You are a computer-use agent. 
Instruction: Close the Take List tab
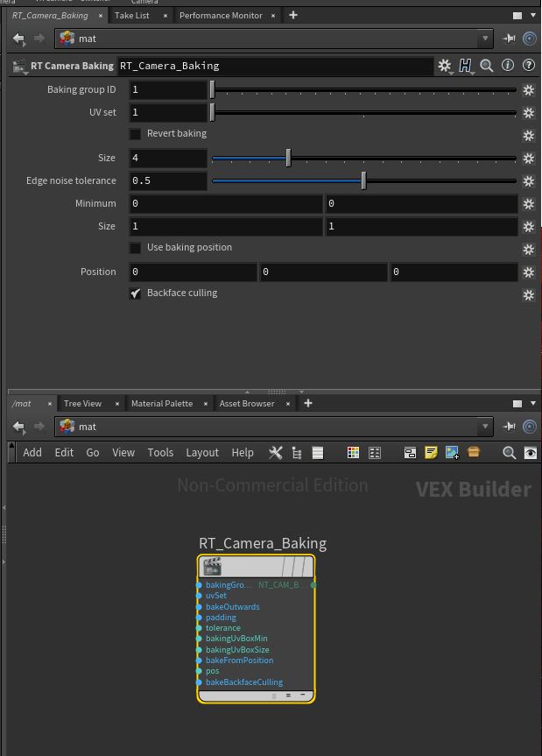(x=165, y=16)
